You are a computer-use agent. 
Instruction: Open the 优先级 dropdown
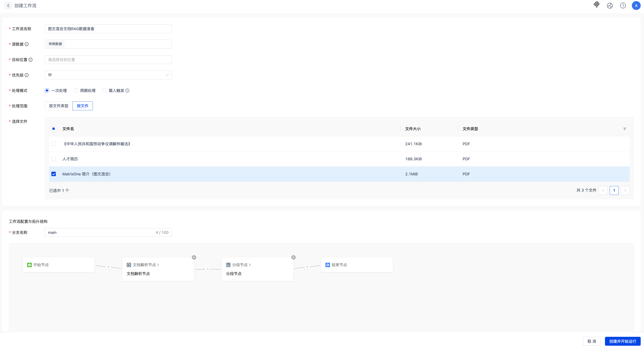point(108,75)
